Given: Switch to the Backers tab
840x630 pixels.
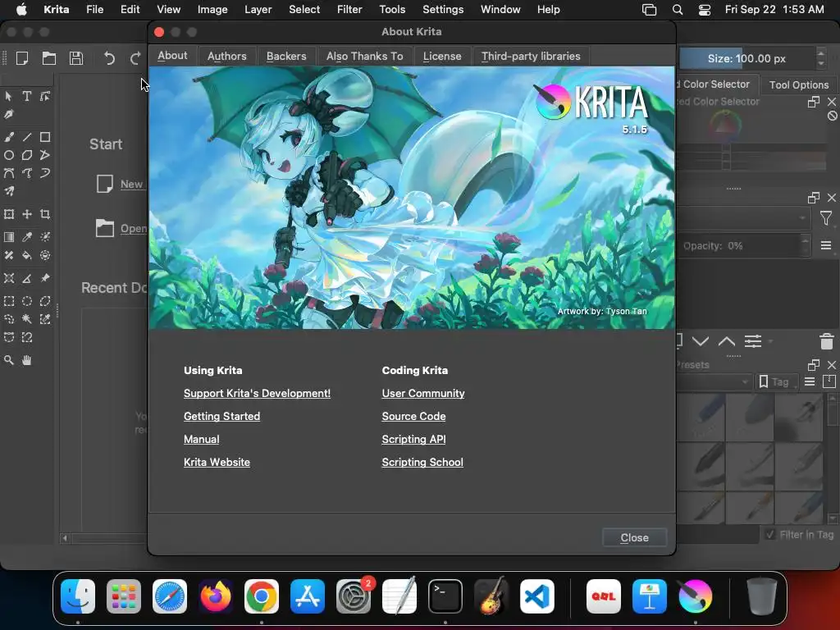Looking at the screenshot, I should (286, 57).
